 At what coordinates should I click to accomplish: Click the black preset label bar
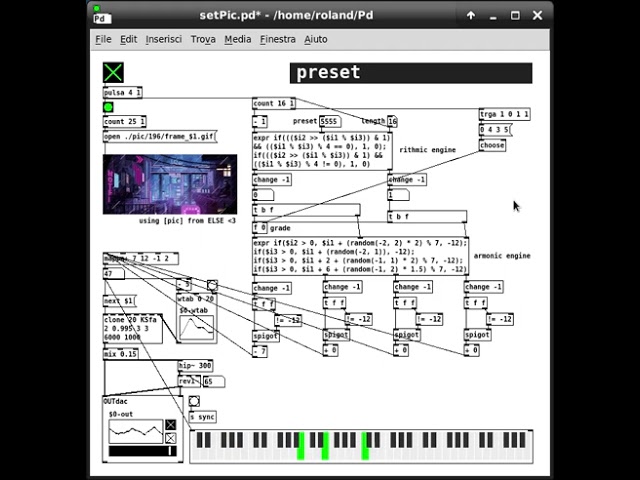pos(411,73)
